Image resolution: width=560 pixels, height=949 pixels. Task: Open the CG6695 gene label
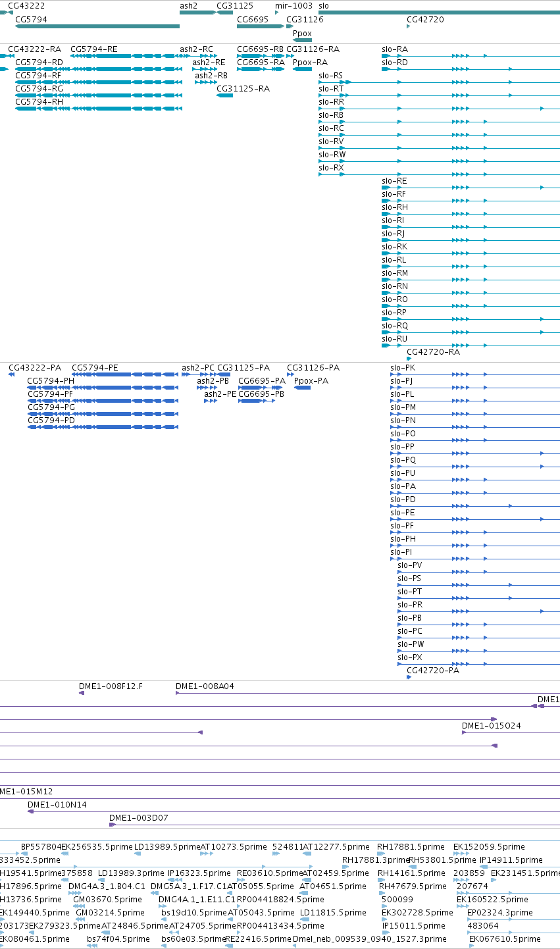coord(253,20)
